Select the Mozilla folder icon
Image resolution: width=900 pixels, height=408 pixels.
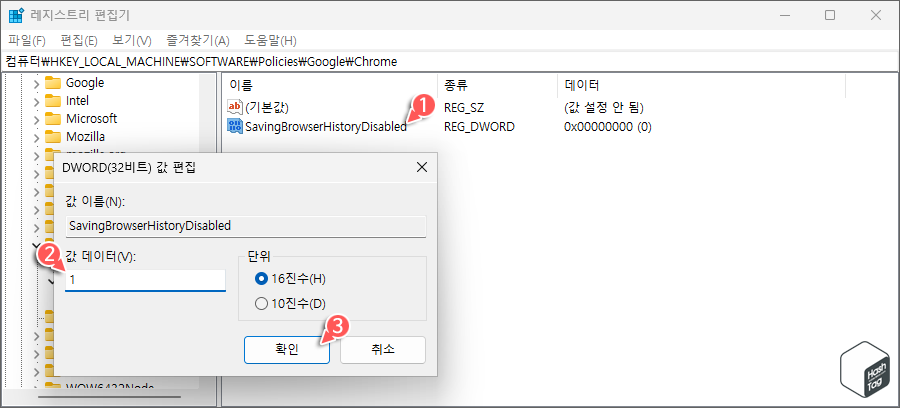53,137
